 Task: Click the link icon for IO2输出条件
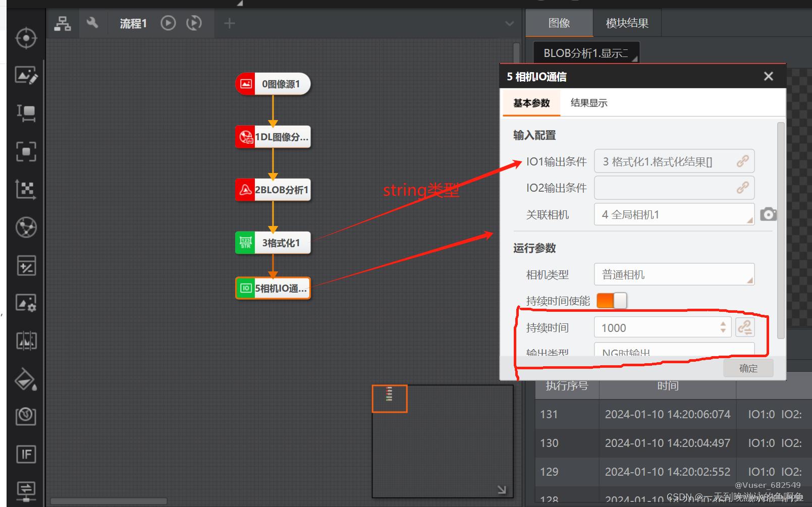(x=742, y=188)
